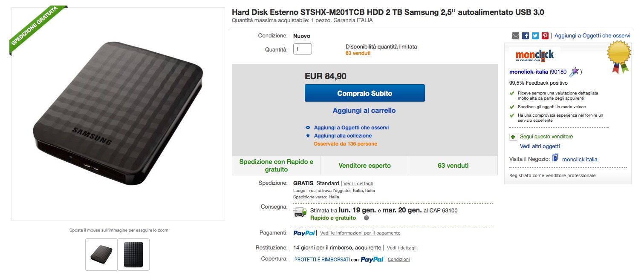Click the PayPal logo in Pagamenti

click(304, 233)
